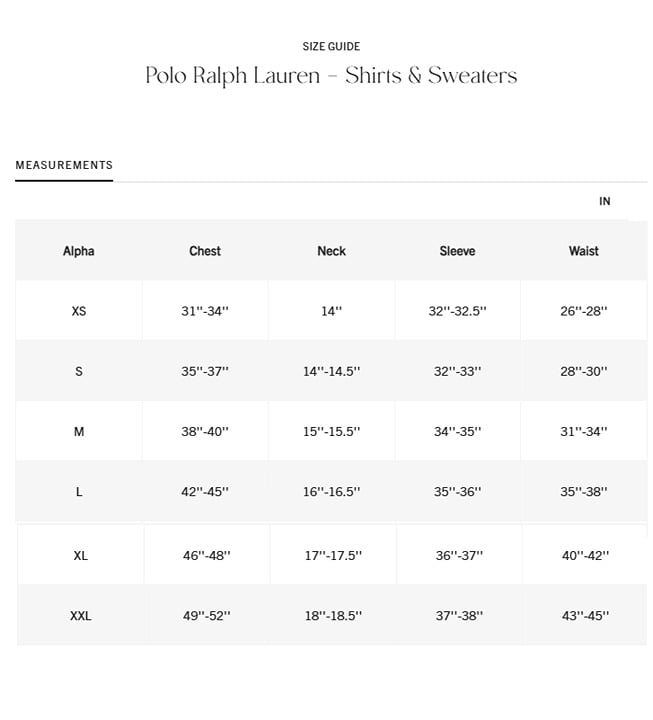Click the Alpha column header

(x=79, y=251)
